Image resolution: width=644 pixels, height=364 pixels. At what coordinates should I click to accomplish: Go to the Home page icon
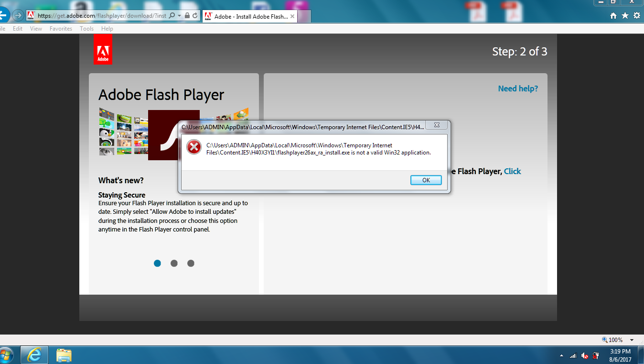tap(613, 16)
